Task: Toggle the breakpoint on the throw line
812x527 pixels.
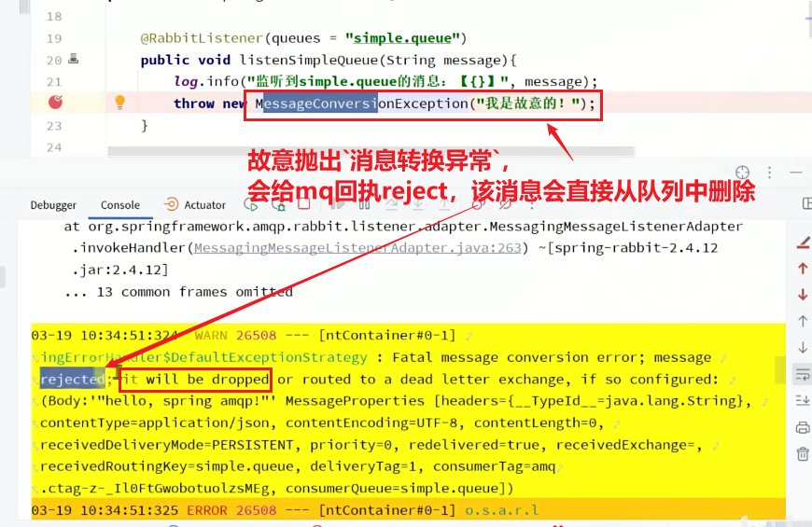Action: pos(55,102)
